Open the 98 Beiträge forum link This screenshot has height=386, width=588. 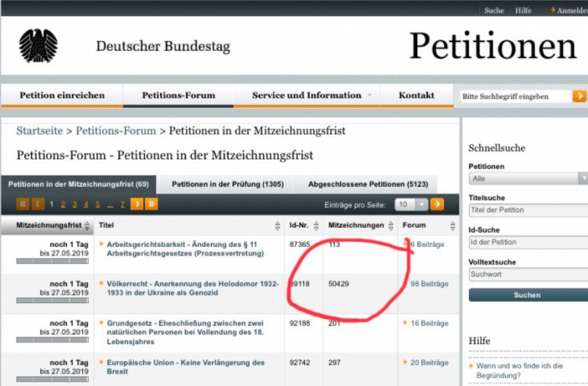click(429, 284)
